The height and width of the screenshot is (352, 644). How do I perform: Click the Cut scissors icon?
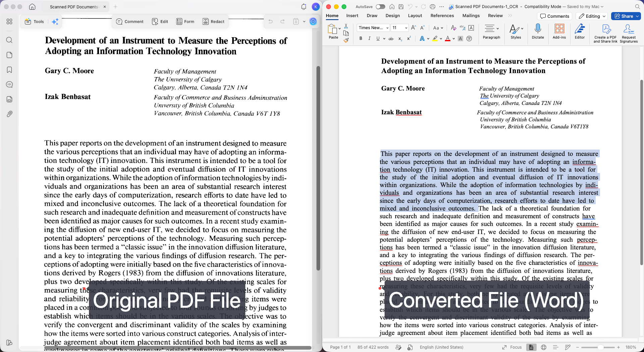(x=346, y=26)
